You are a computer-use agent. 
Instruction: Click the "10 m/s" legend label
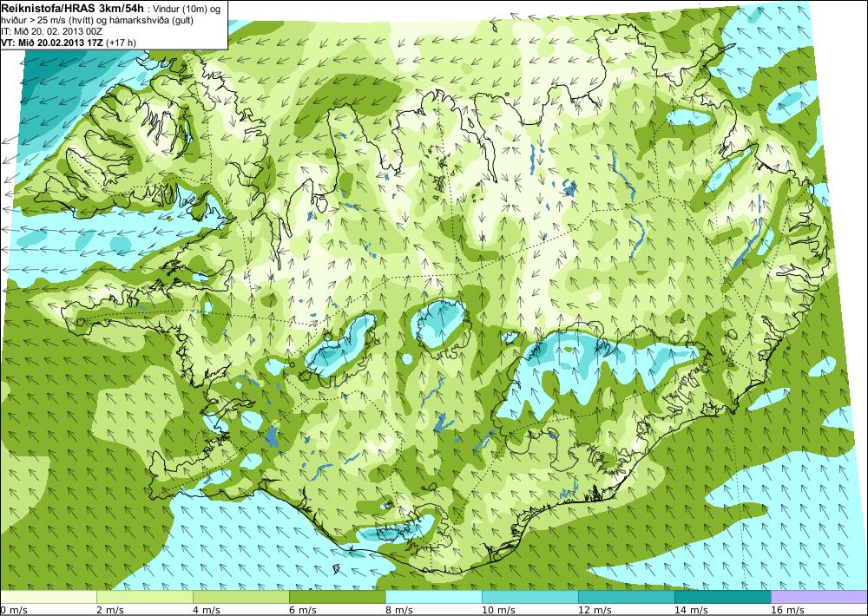coord(498,610)
